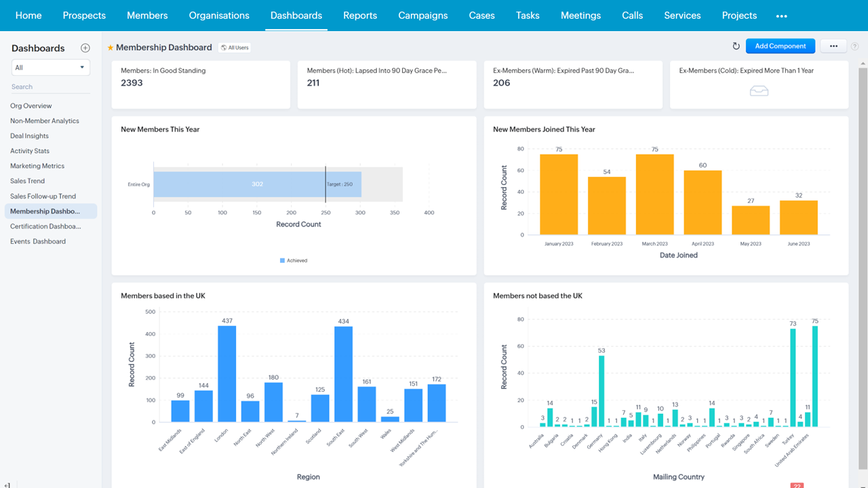Screen dimensions: 868x488
Task: Open the more modules ellipsis in top navigation
Action: tap(781, 16)
